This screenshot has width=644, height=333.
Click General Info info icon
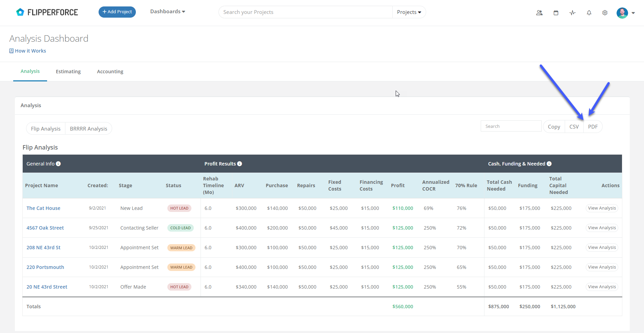click(x=58, y=164)
